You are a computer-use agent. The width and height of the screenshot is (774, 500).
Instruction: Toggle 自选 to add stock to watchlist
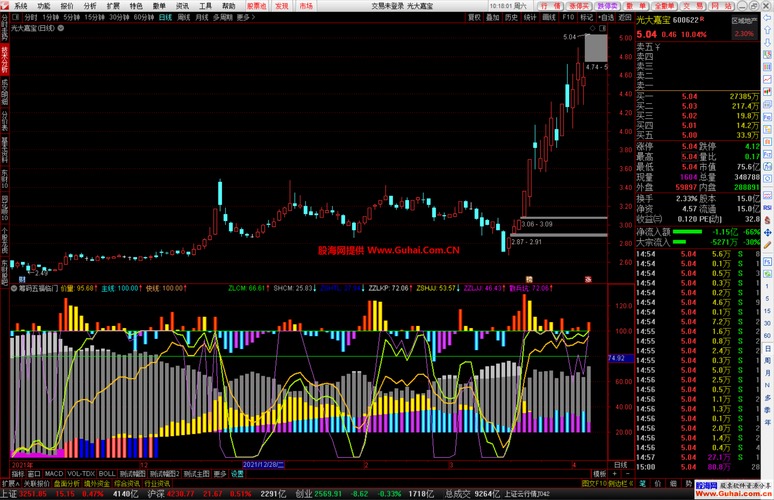click(606, 17)
